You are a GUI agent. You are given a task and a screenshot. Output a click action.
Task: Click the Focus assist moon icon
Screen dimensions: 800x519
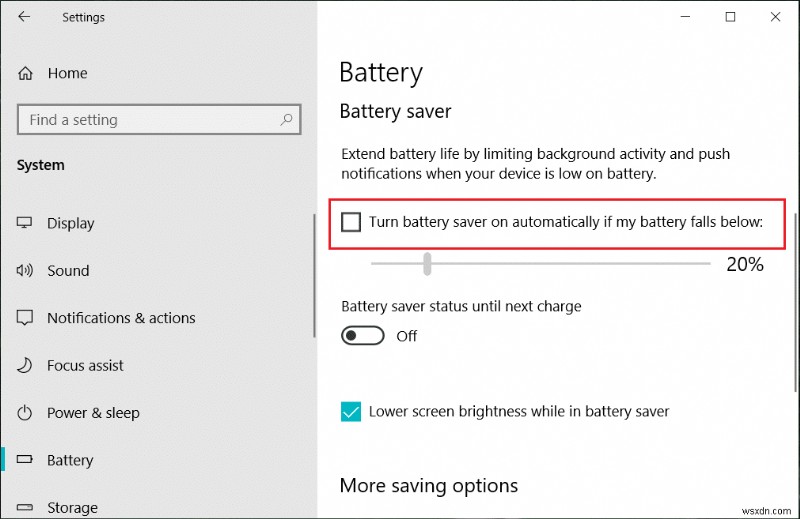pyautogui.click(x=26, y=365)
